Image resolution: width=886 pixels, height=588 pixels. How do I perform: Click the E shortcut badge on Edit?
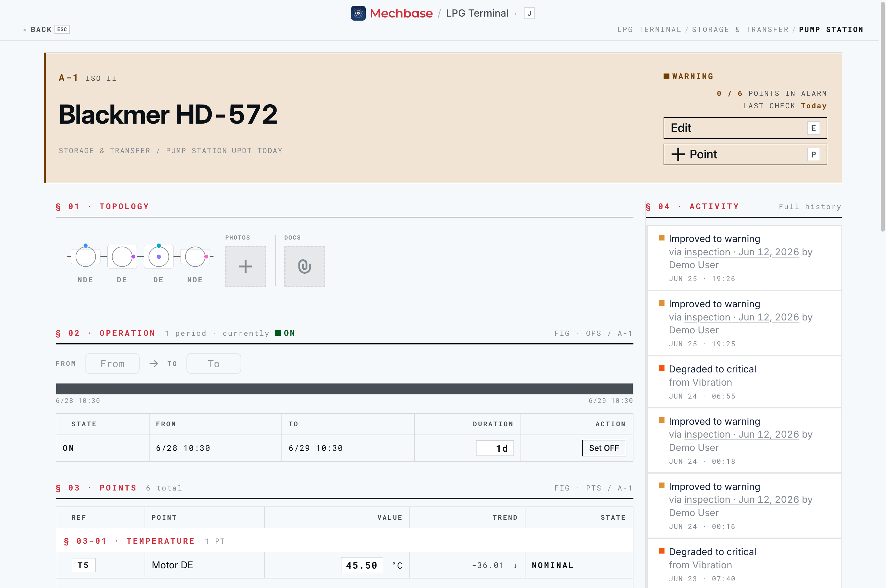click(813, 128)
